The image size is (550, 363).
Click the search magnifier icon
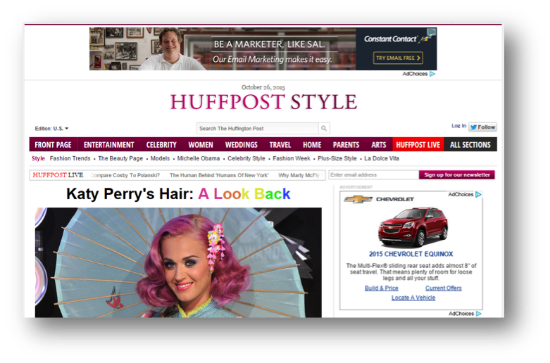coord(324,128)
